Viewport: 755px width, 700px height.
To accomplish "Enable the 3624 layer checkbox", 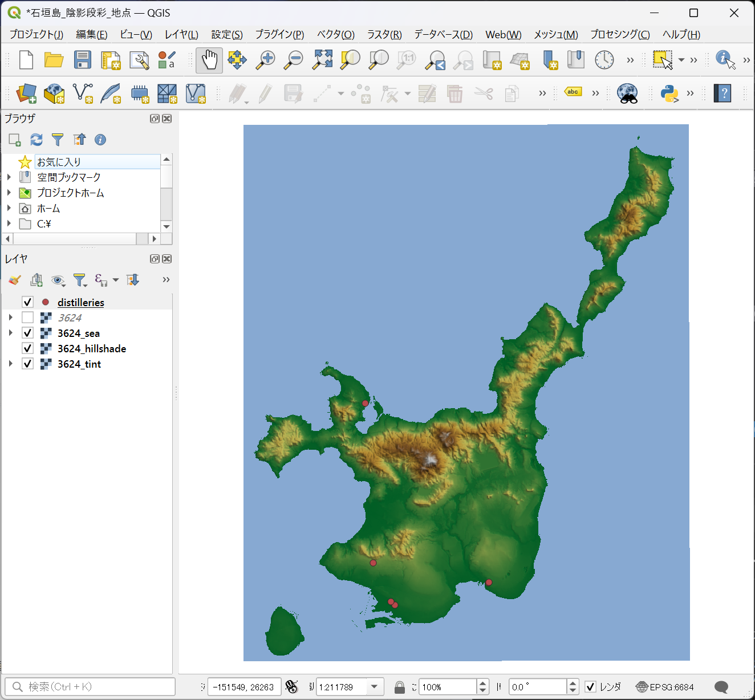I will [27, 318].
